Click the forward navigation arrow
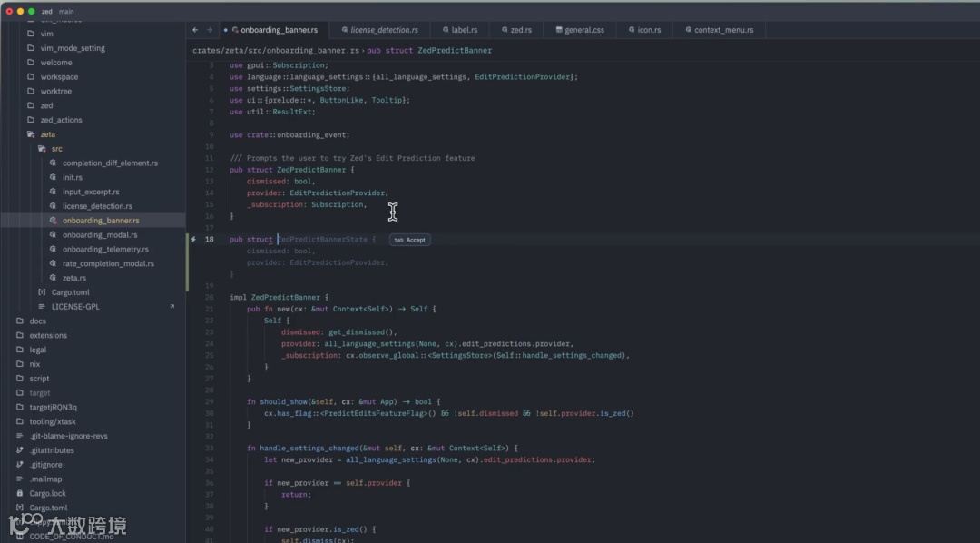Image resolution: width=980 pixels, height=543 pixels. pos(210,30)
